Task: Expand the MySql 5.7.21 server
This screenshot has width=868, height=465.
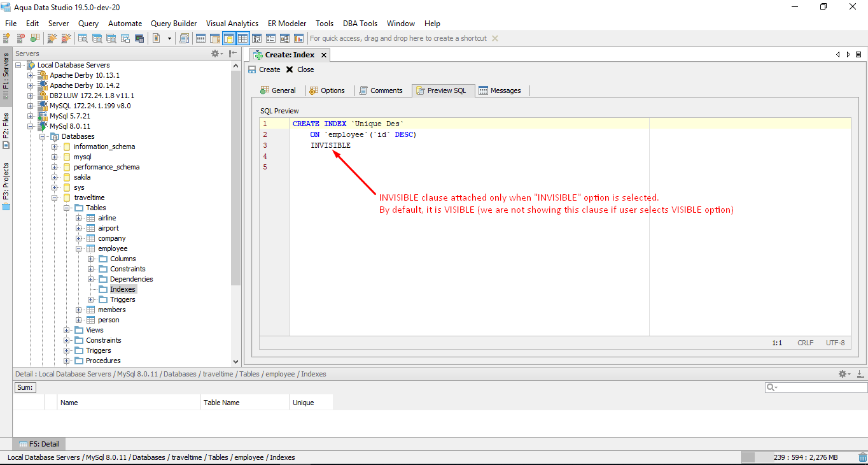Action: coord(30,116)
